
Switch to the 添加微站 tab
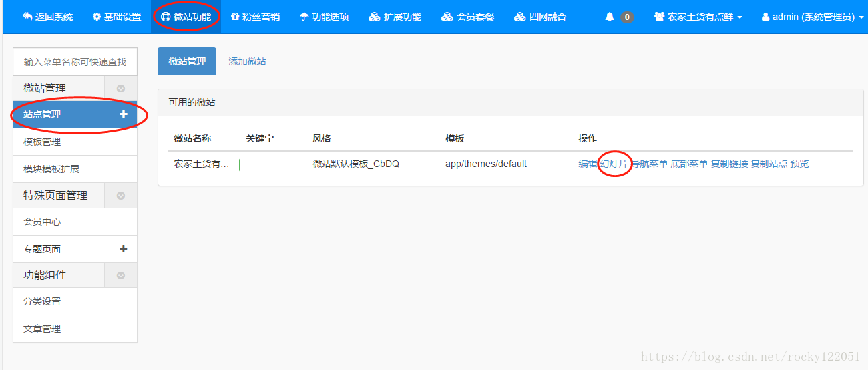point(247,61)
